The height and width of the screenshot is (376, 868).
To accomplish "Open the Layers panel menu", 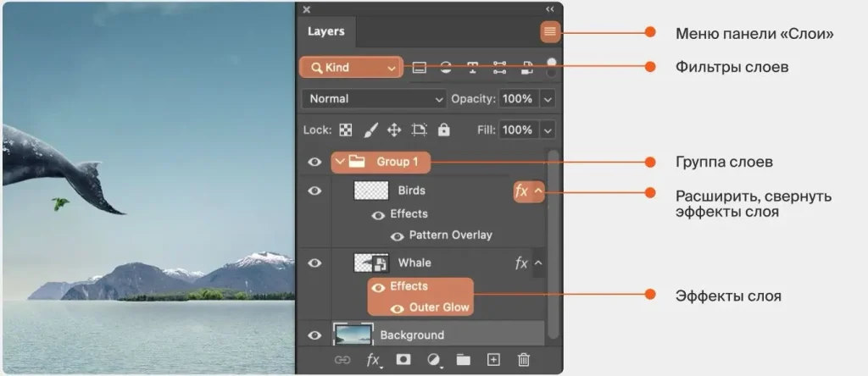I will (x=549, y=31).
